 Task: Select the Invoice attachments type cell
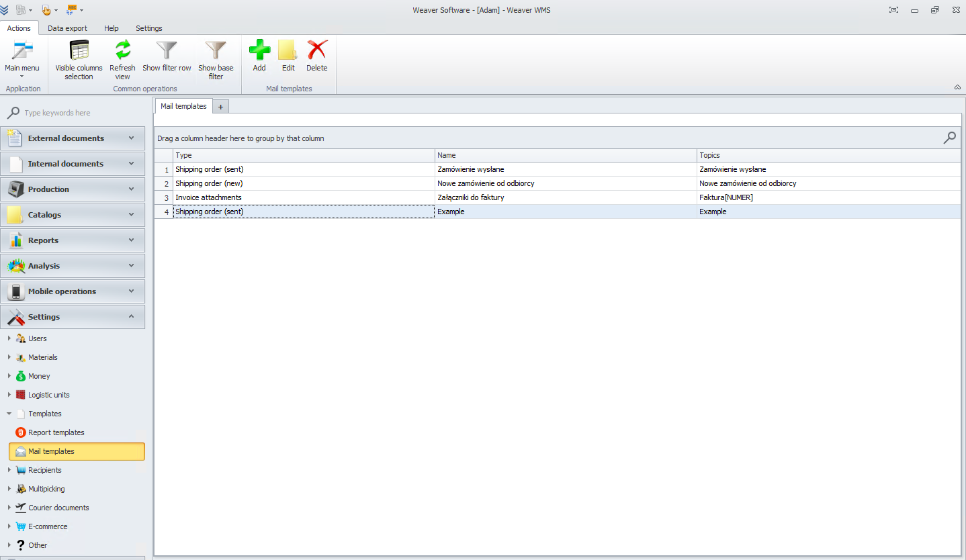click(x=304, y=197)
